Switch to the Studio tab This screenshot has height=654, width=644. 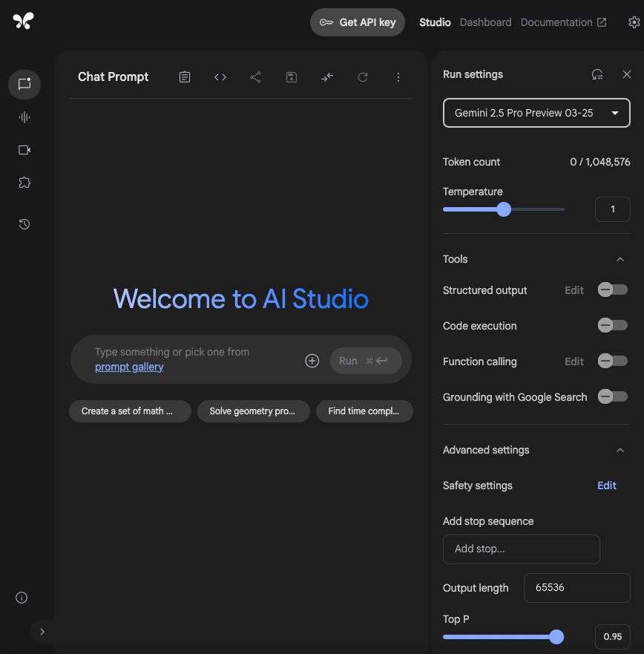[435, 22]
